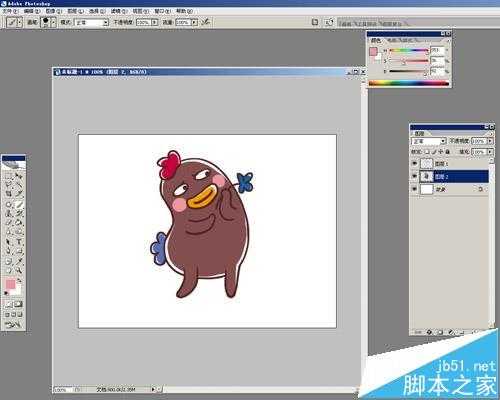Image resolution: width=500 pixels, height=400 pixels.
Task: Open the 图像 menu
Action: 53,11
